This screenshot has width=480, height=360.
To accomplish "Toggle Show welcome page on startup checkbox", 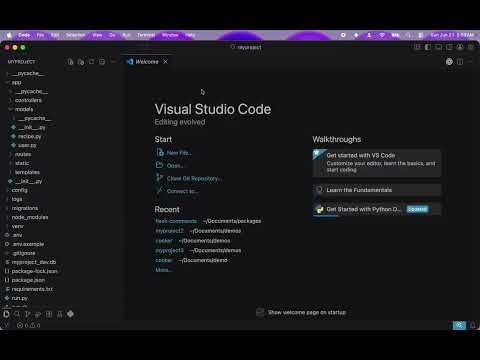I will pos(260,312).
